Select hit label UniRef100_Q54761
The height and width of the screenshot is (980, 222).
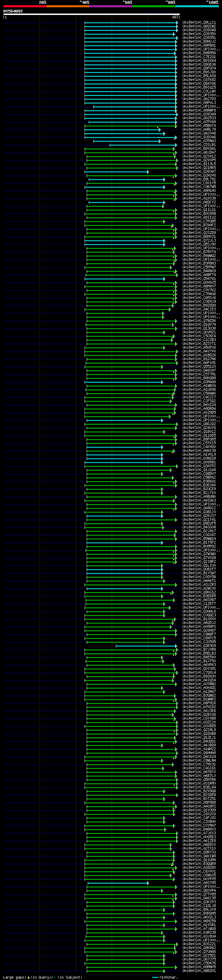coord(199,278)
